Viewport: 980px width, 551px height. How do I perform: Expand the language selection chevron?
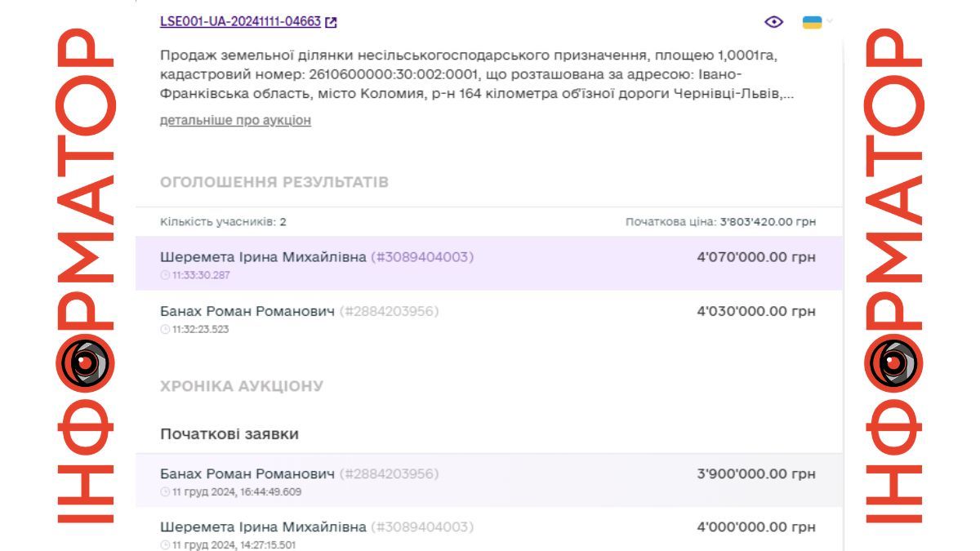830,21
